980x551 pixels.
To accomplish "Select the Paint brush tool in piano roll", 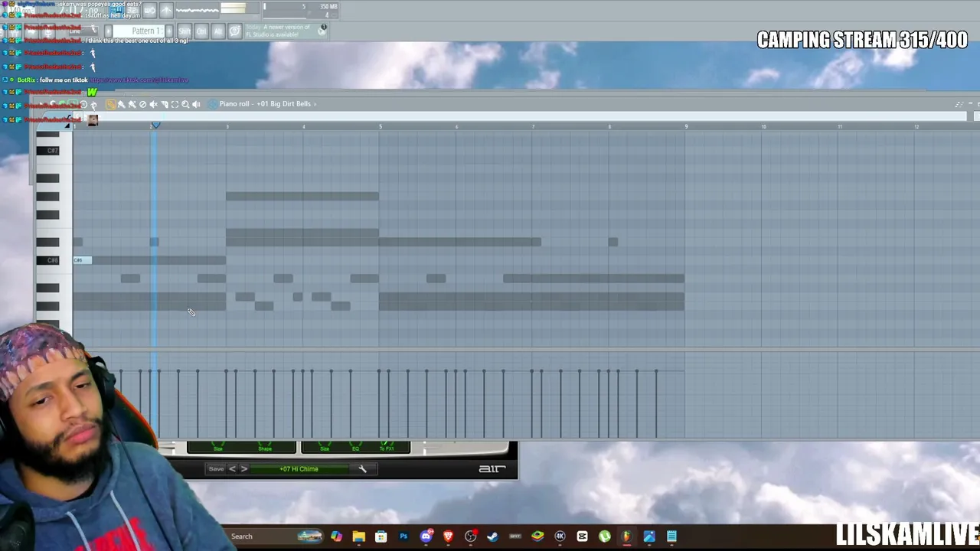I will tap(121, 104).
